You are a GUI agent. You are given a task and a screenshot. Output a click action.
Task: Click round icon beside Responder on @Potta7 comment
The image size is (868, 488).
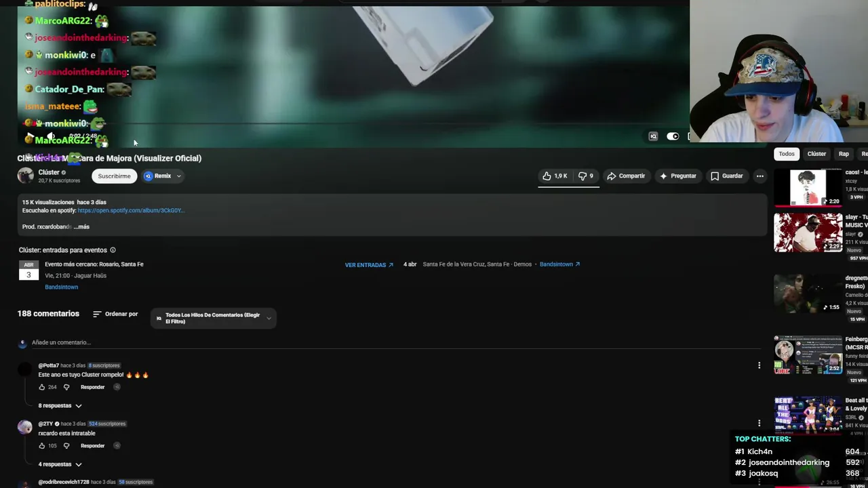(117, 388)
